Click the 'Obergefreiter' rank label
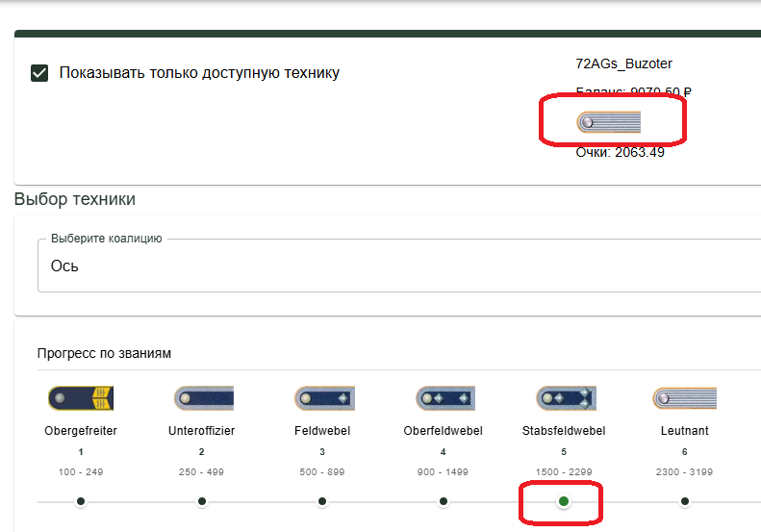Screen dimensions: 761x532 point(81,431)
